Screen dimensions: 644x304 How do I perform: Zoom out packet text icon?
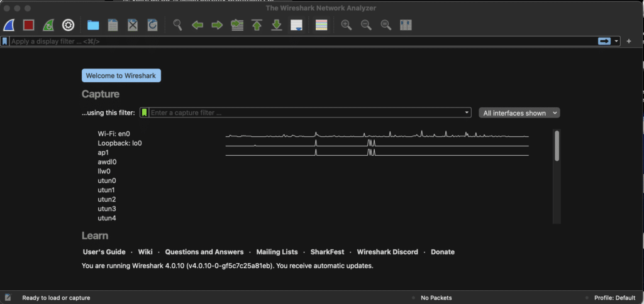coord(367,25)
